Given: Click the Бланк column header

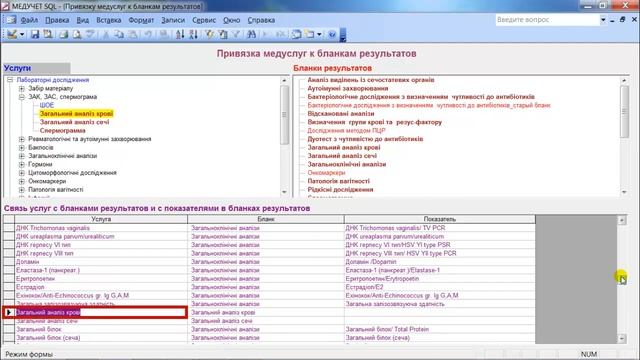Looking at the screenshot, I should point(266,219).
